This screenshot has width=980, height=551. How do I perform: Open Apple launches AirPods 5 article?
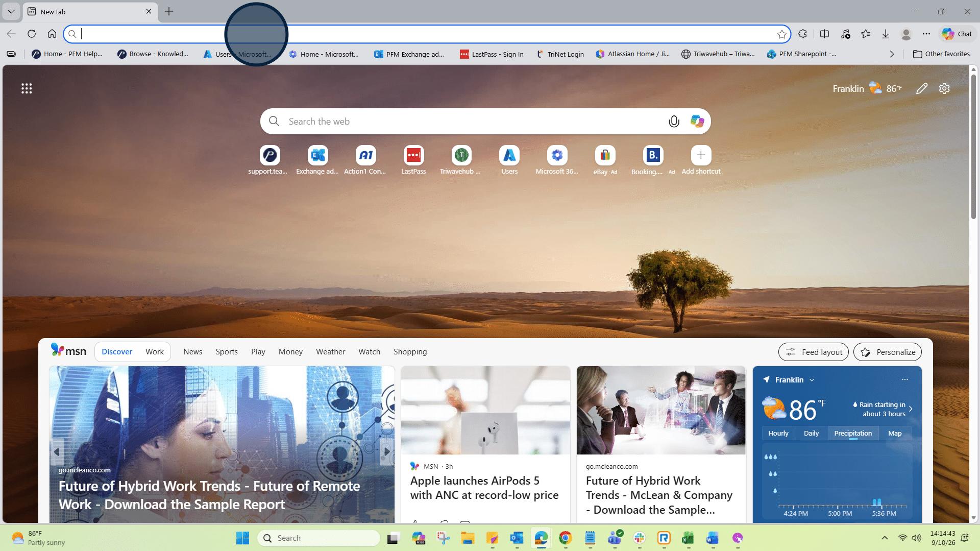pyautogui.click(x=484, y=488)
